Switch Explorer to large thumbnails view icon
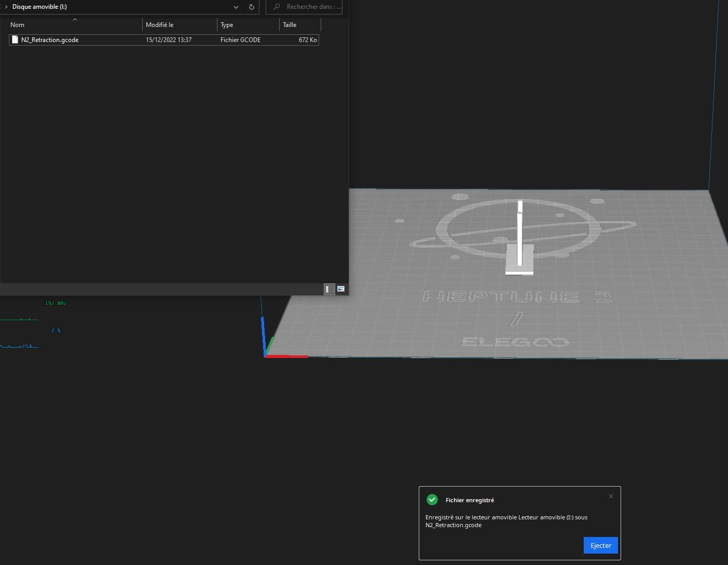The image size is (728, 565). pyautogui.click(x=341, y=289)
